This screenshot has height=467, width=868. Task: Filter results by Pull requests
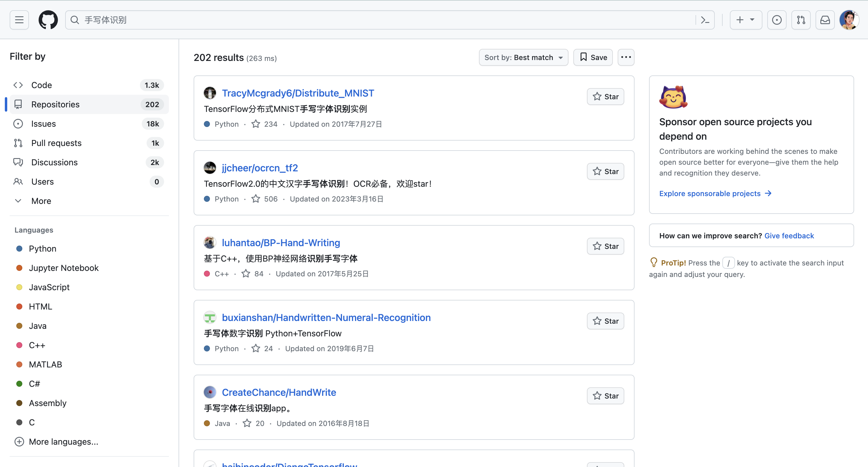(89, 143)
